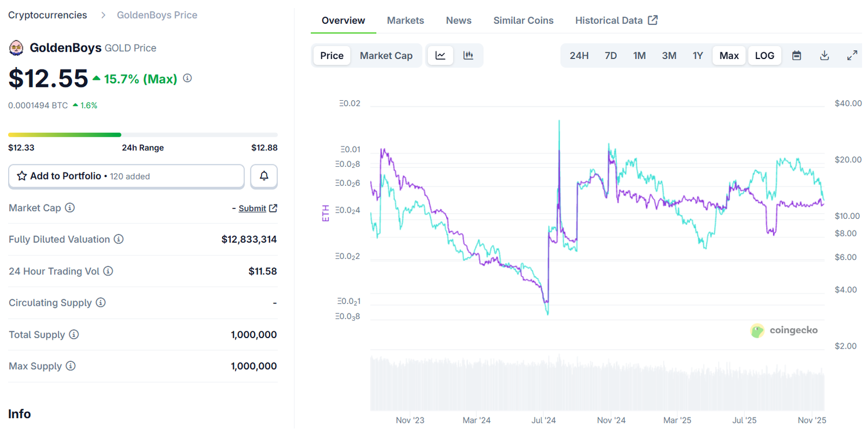Screen dimensions: 868x436
Task: Click the download chart data icon
Action: (x=824, y=55)
